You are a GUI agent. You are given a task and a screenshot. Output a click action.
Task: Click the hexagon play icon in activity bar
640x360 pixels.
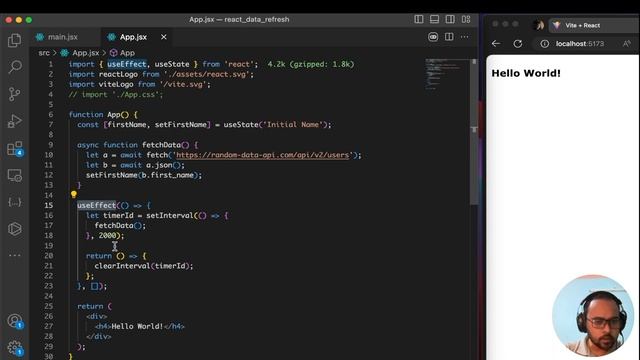coord(15,229)
